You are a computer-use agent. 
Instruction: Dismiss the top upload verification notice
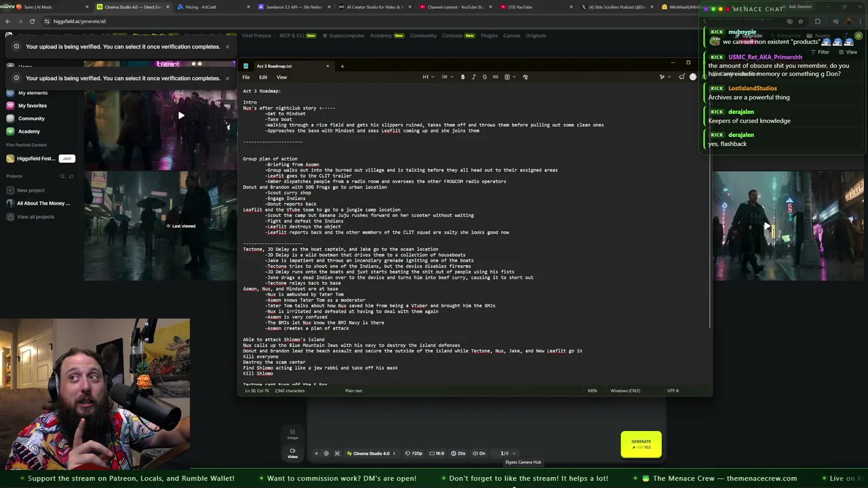click(227, 47)
